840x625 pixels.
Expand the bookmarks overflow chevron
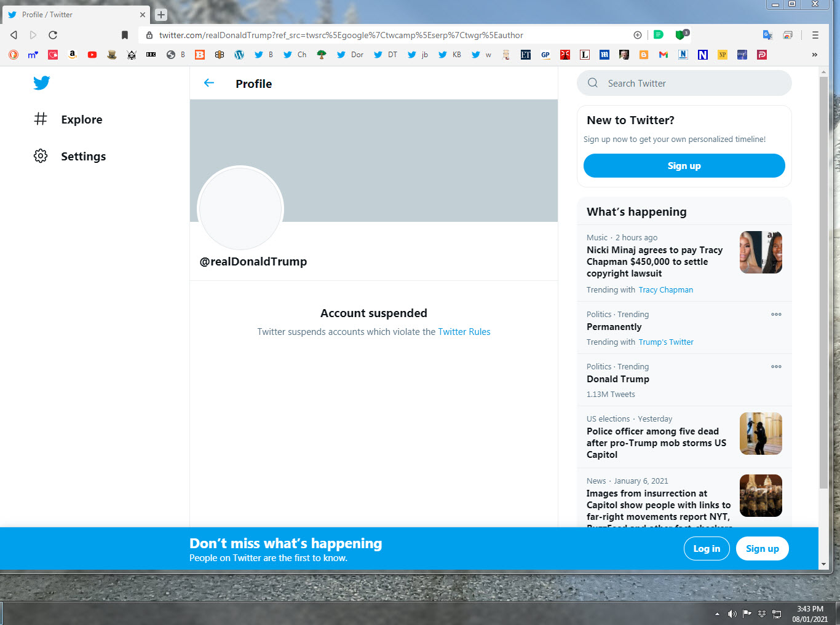[x=815, y=55]
